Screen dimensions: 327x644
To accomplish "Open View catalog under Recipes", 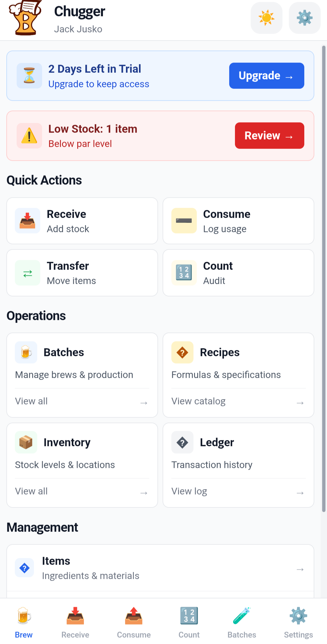I will 198,401.
